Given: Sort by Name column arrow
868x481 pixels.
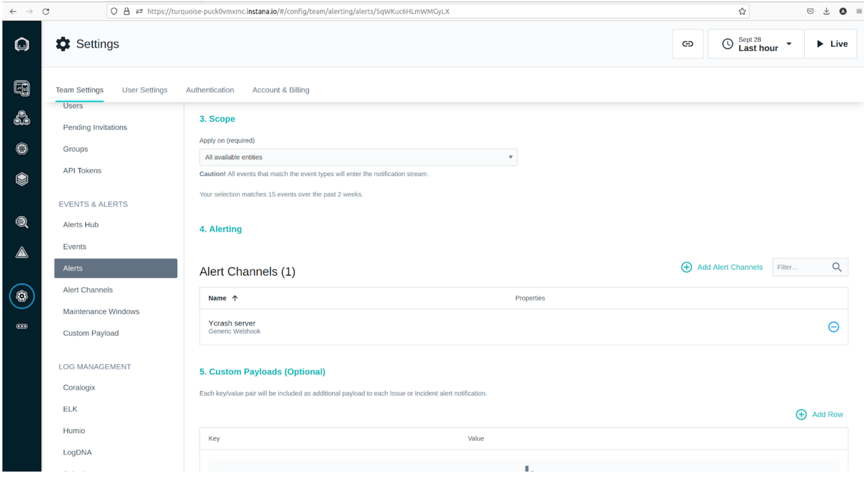Looking at the screenshot, I should point(235,298).
